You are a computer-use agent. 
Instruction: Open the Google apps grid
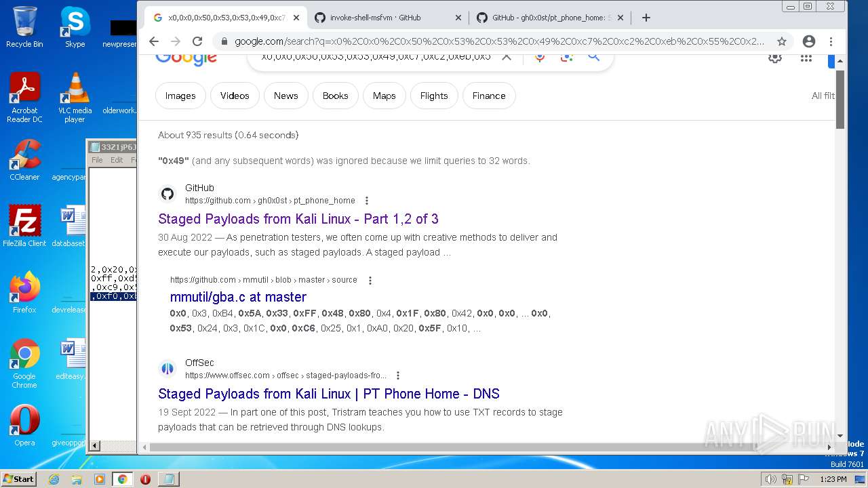[806, 58]
